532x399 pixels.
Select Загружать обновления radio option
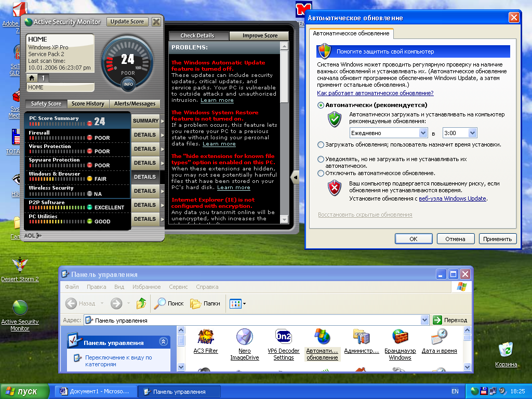[x=321, y=144]
